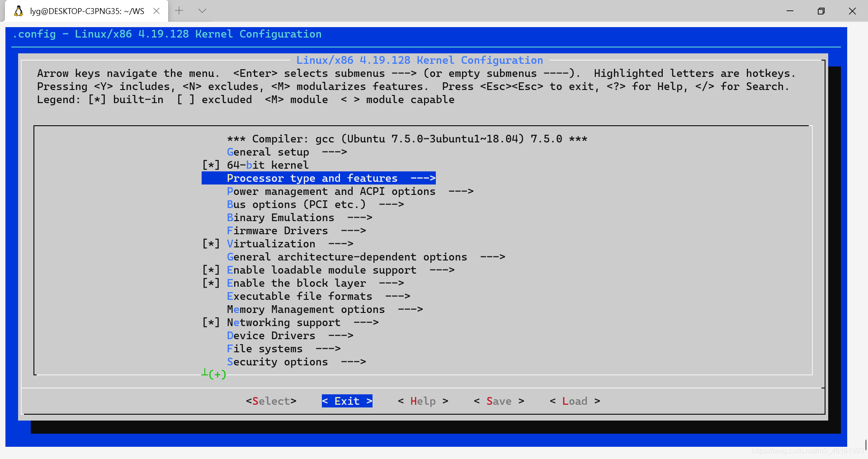The width and height of the screenshot is (868, 459).
Task: Toggle Enable loadable module support checkbox
Action: coord(211,270)
